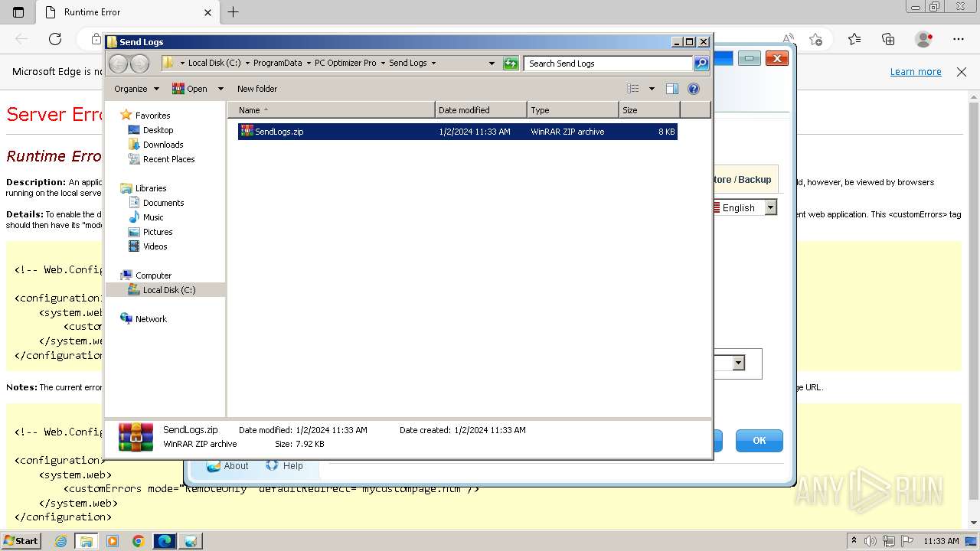Click the Search Send Logs field
Viewport: 980px width, 551px height.
pos(608,64)
